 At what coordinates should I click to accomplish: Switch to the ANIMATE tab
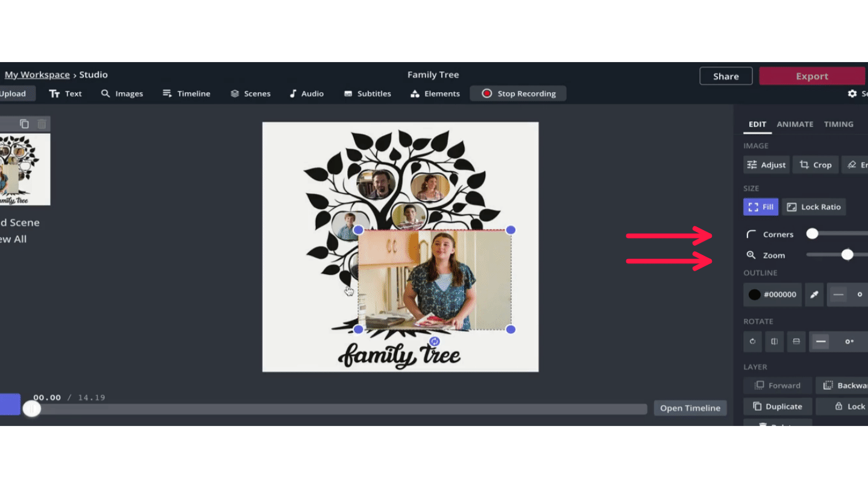click(x=795, y=124)
